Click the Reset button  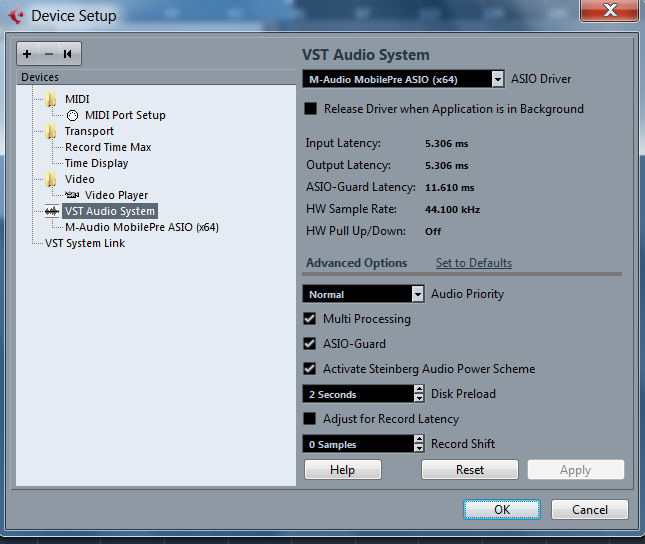pyautogui.click(x=470, y=470)
